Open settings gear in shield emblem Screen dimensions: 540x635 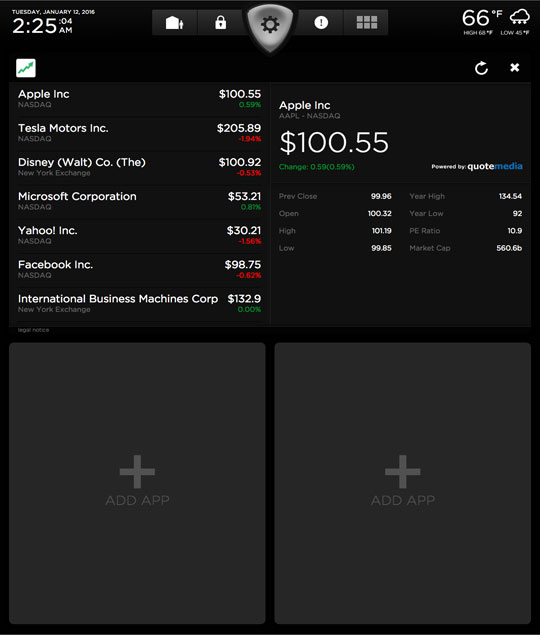[x=270, y=25]
